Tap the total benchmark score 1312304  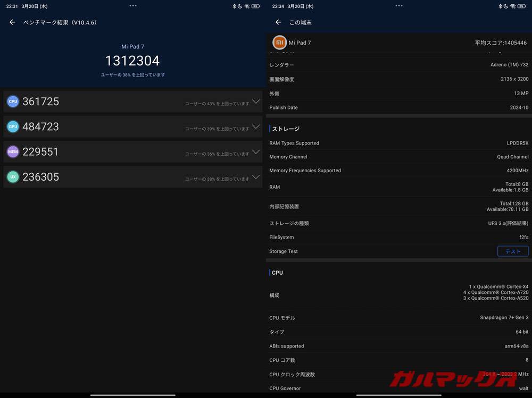pos(132,61)
